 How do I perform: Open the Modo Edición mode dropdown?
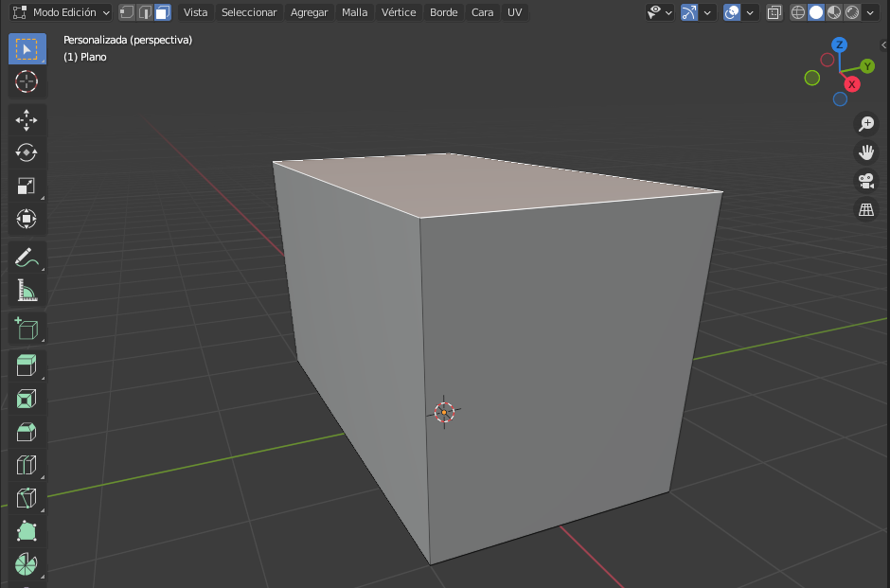[x=60, y=12]
